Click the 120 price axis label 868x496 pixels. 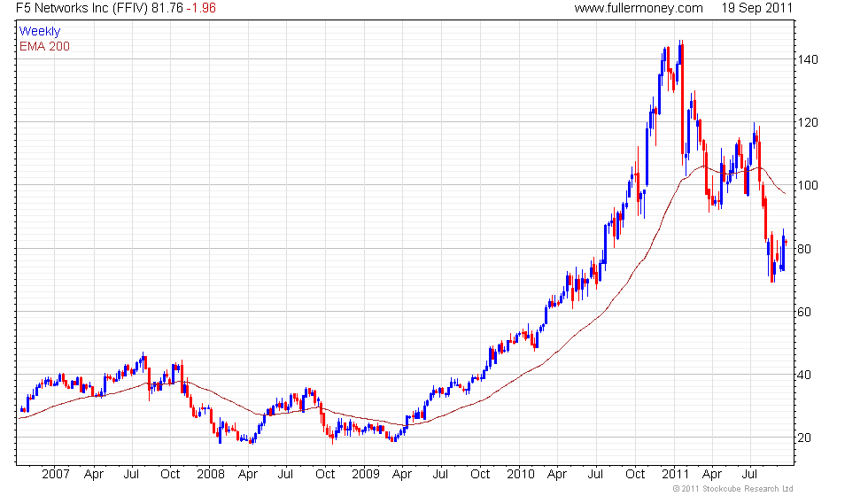point(808,122)
